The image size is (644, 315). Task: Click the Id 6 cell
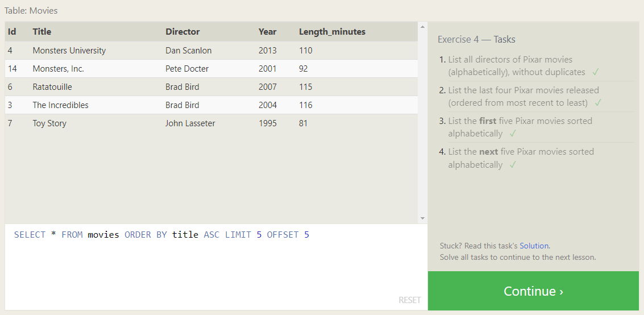pos(10,86)
